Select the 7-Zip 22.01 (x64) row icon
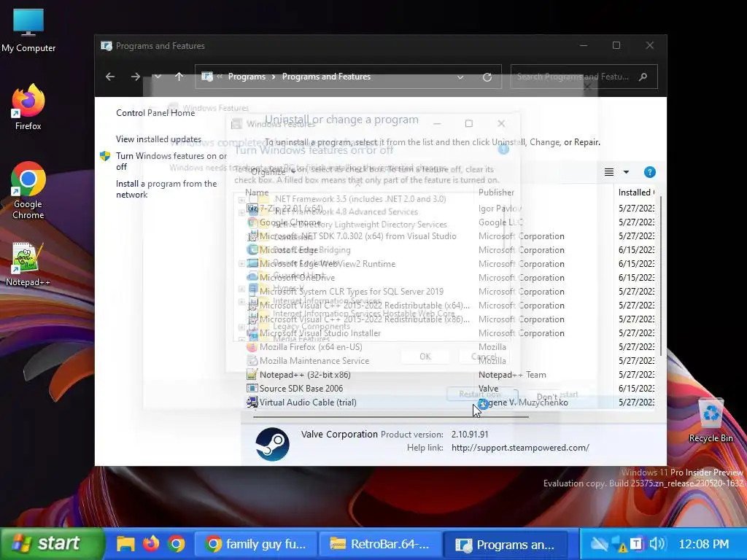 252,209
